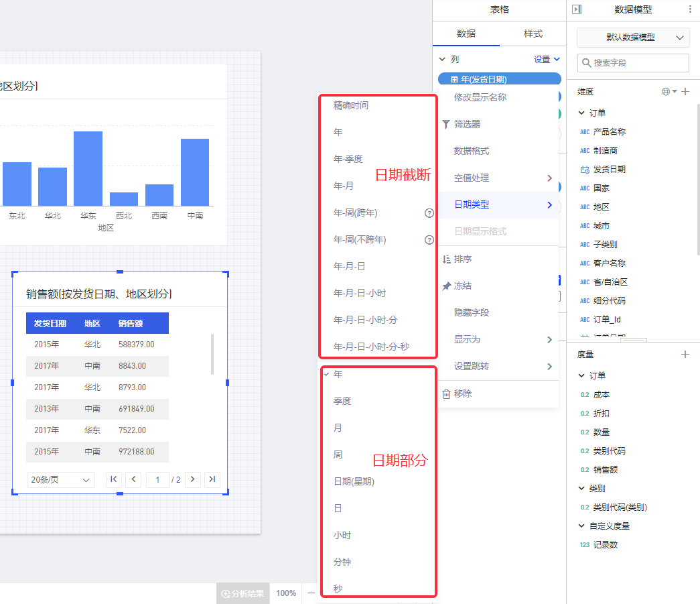Collapse the 自定义度量 group
The image size is (700, 604).
(x=582, y=526)
